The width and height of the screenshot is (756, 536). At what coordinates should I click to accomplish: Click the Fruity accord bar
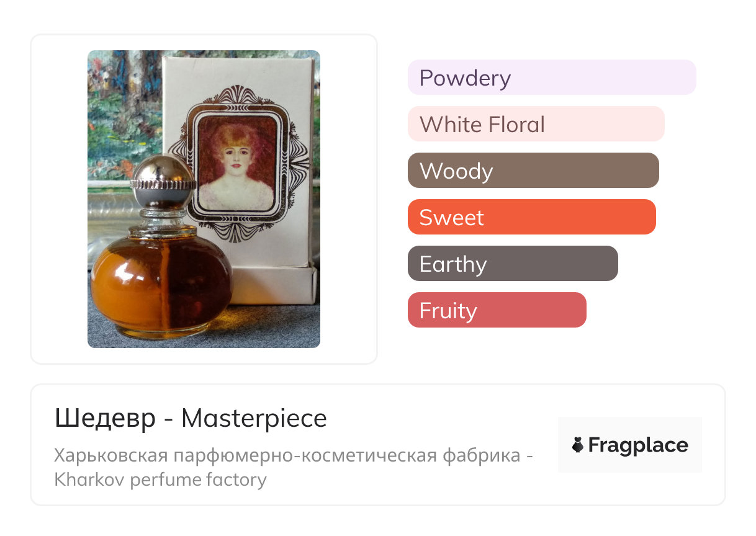pyautogui.click(x=497, y=310)
